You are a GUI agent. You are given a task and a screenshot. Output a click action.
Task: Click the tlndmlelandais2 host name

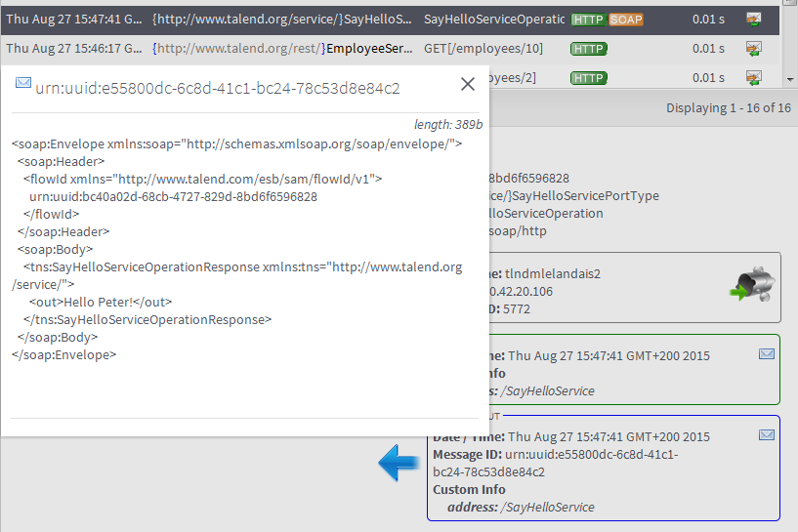coord(553,273)
